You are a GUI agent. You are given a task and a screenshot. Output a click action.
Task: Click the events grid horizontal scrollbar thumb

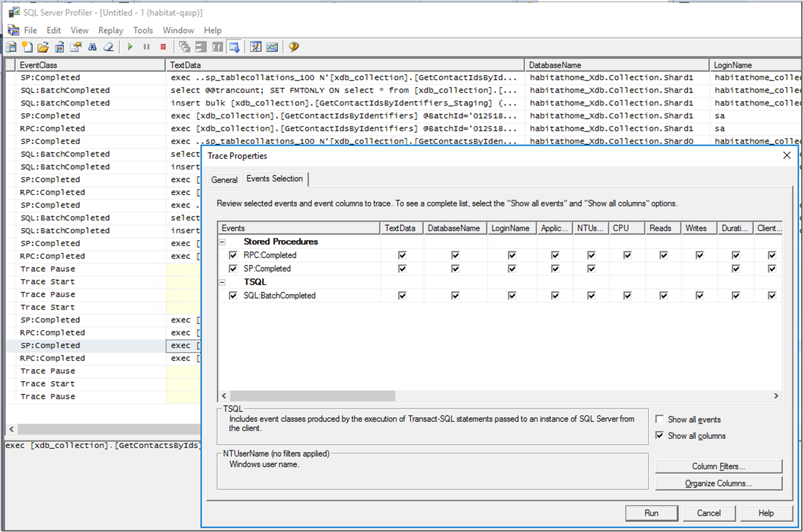[x=312, y=396]
